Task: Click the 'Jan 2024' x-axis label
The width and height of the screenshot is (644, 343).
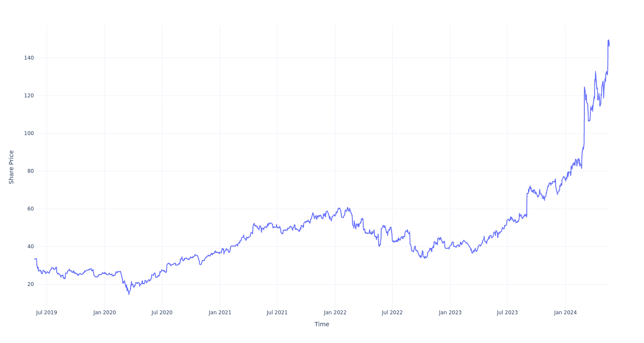Action: point(565,313)
